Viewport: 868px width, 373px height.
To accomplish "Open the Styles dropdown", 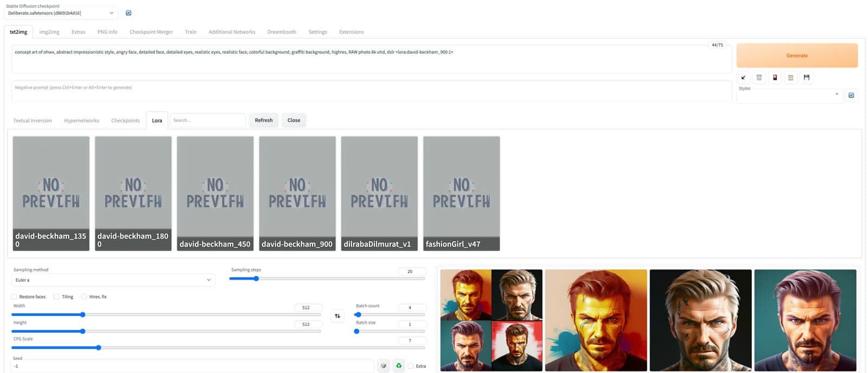I will point(789,97).
